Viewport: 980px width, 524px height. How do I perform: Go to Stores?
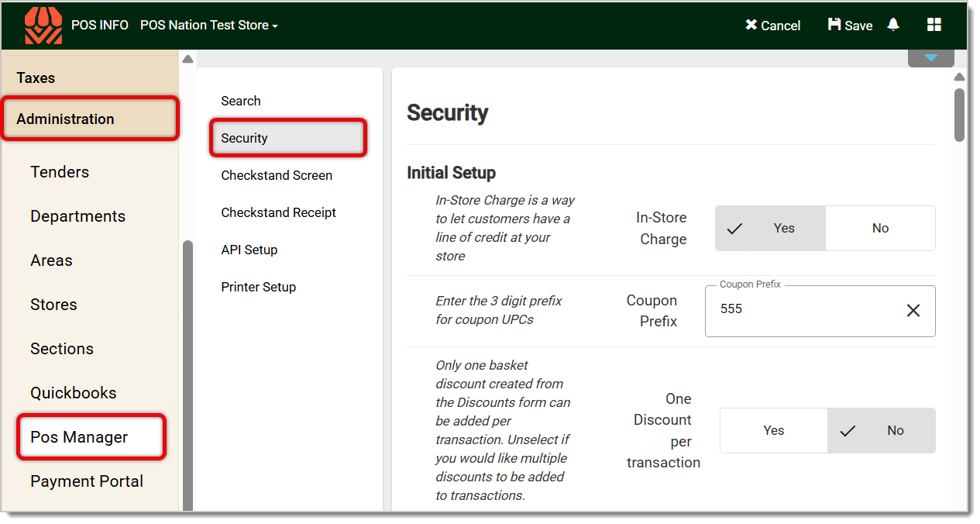(x=53, y=305)
